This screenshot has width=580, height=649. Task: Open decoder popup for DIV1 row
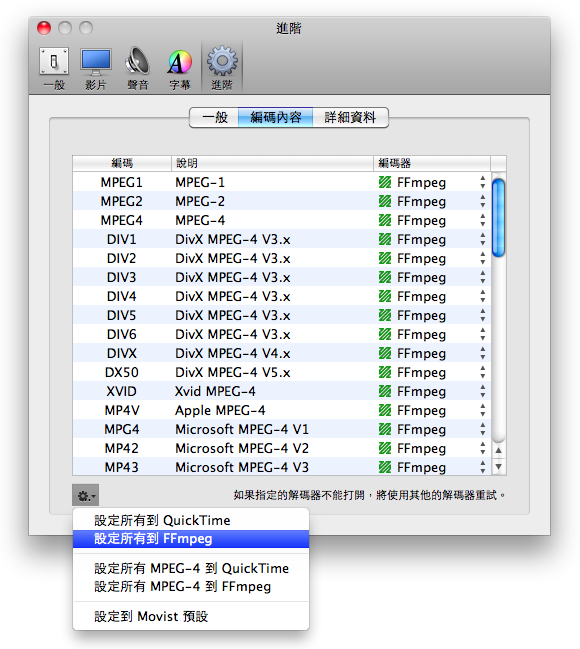click(x=483, y=239)
